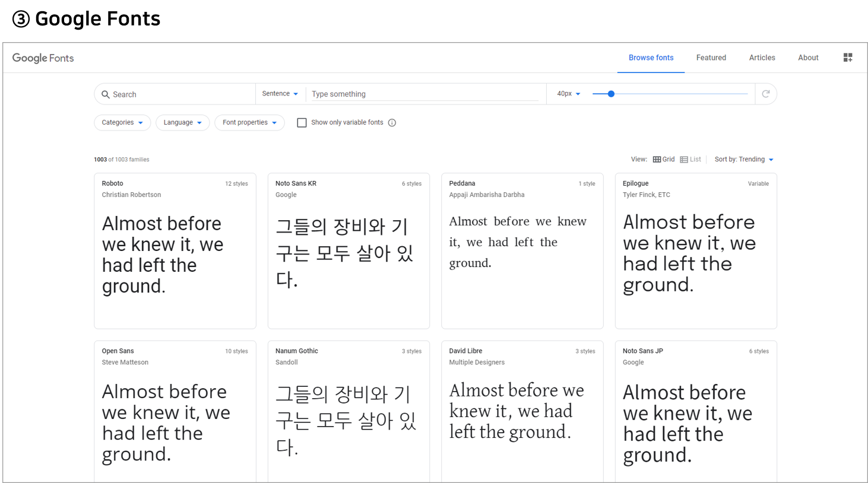The image size is (868, 483).
Task: Switch to Grid view
Action: tap(664, 160)
